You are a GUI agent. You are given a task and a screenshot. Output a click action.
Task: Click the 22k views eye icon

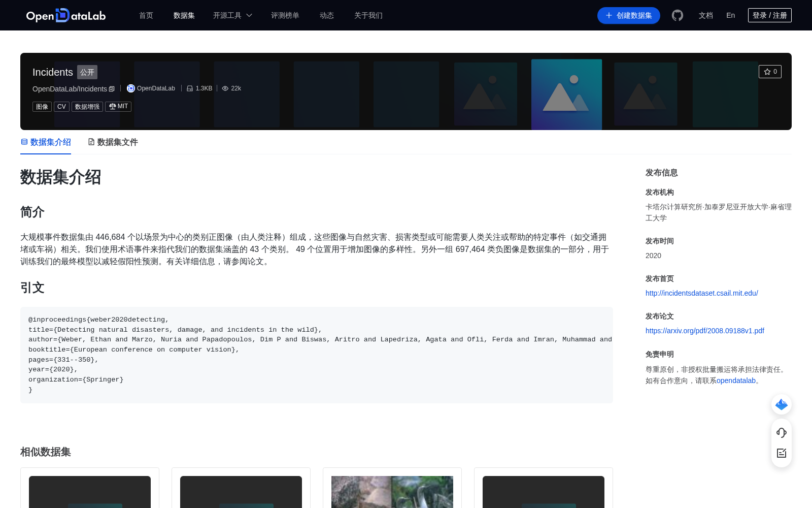tap(225, 88)
